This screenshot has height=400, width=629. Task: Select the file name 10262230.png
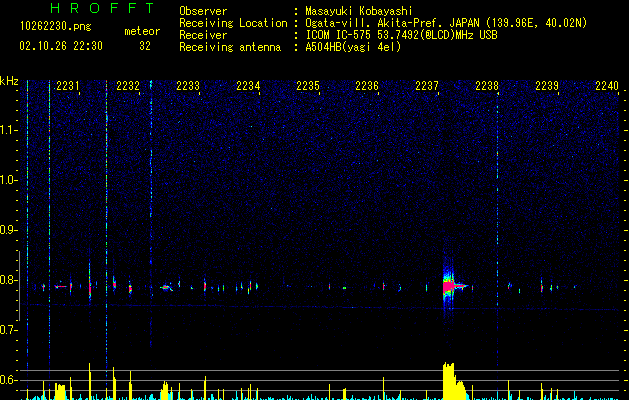coord(56,26)
